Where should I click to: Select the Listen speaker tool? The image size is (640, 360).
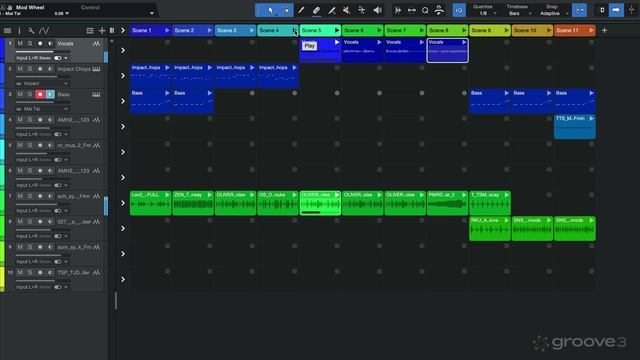click(378, 10)
